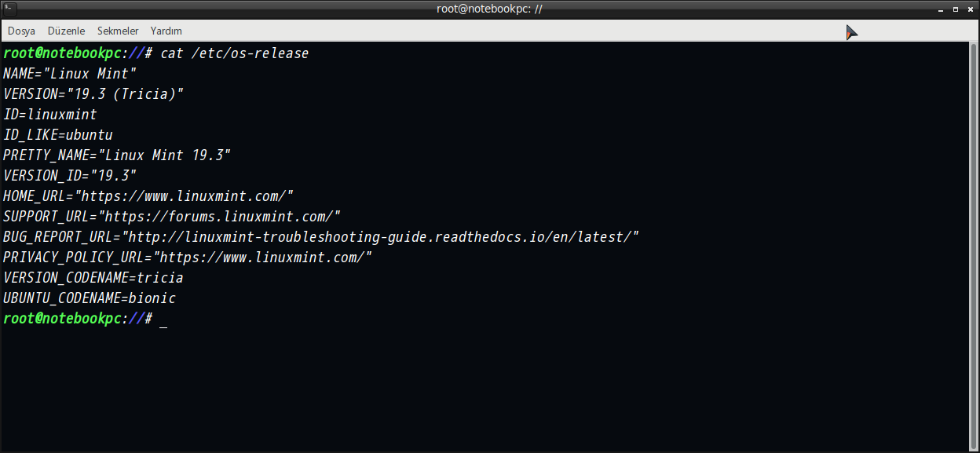Click the ID_LIKE=ubuntu line
Image resolution: width=980 pixels, height=453 pixels.
[x=58, y=135]
